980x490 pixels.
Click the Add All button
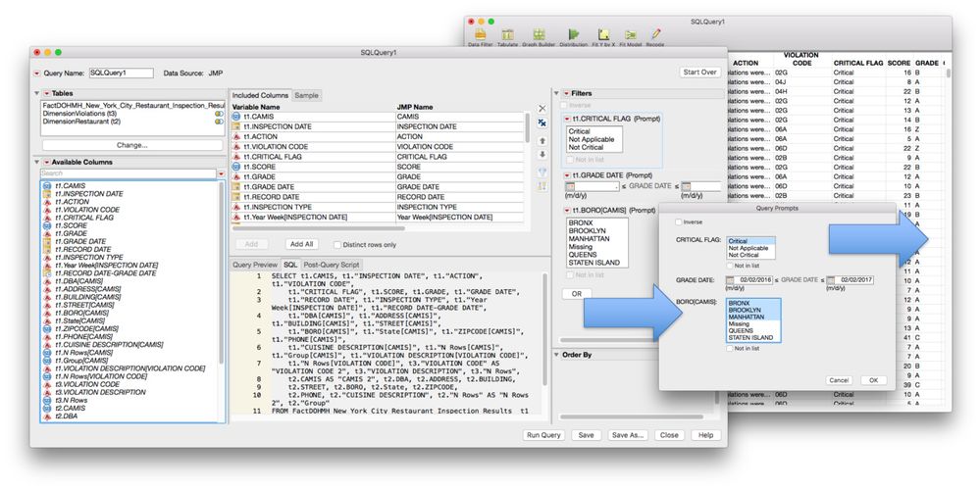tap(301, 244)
